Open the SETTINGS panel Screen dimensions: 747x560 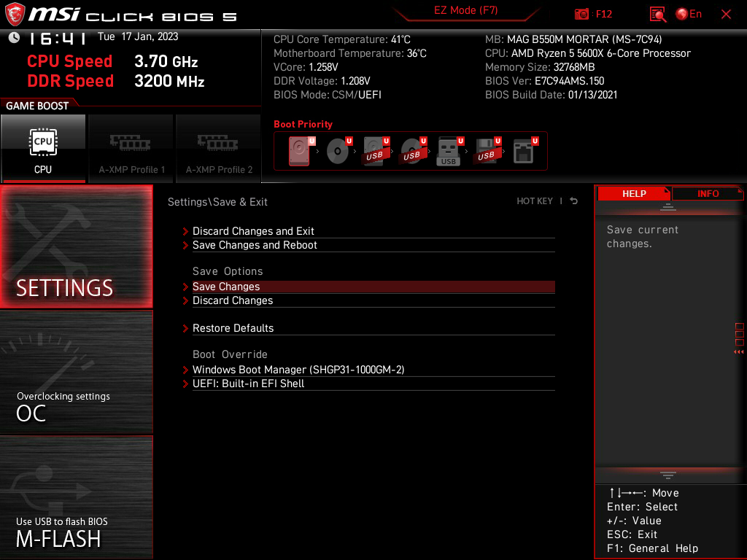coord(77,246)
